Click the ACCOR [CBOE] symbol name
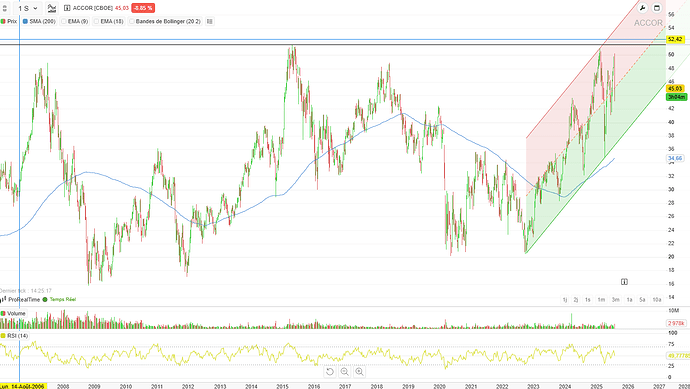Screen dimensions: 690x389 pos(92,8)
